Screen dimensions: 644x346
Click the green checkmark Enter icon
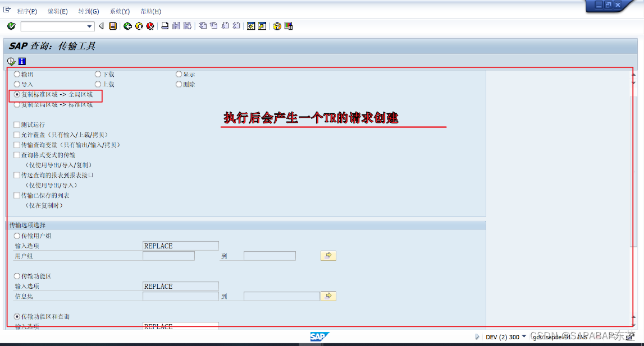(x=11, y=26)
